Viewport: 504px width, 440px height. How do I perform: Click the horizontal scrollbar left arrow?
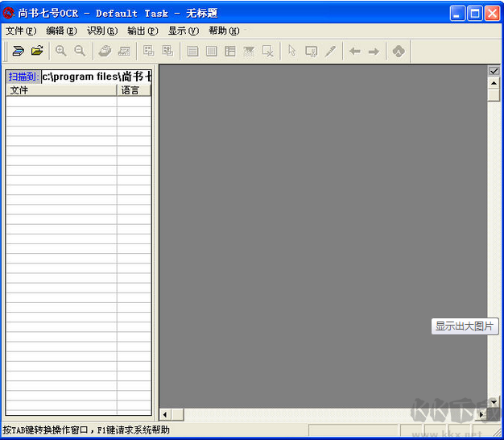(x=165, y=415)
